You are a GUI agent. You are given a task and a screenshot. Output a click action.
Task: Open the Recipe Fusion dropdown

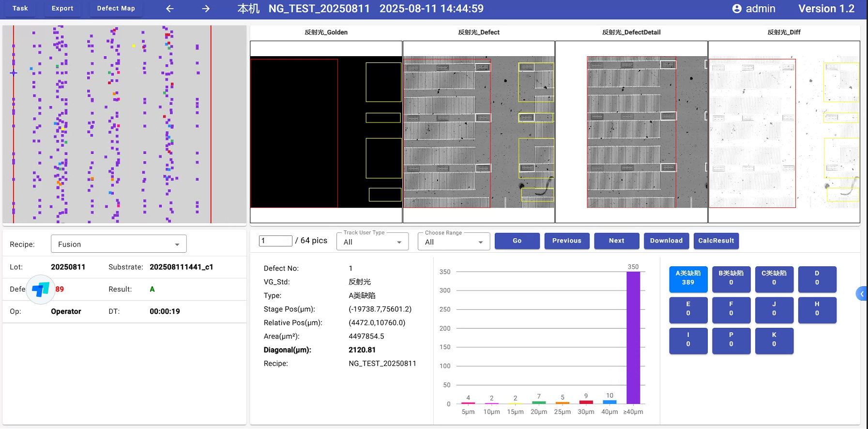point(119,244)
